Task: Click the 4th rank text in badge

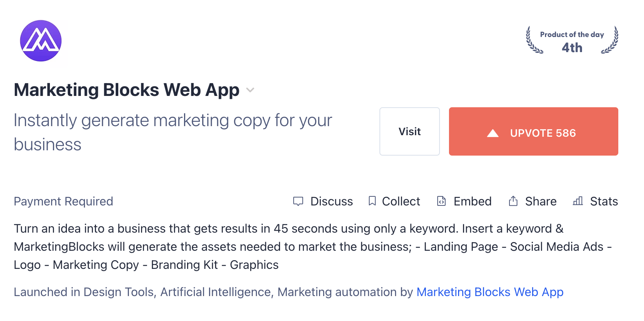Action: [x=572, y=48]
